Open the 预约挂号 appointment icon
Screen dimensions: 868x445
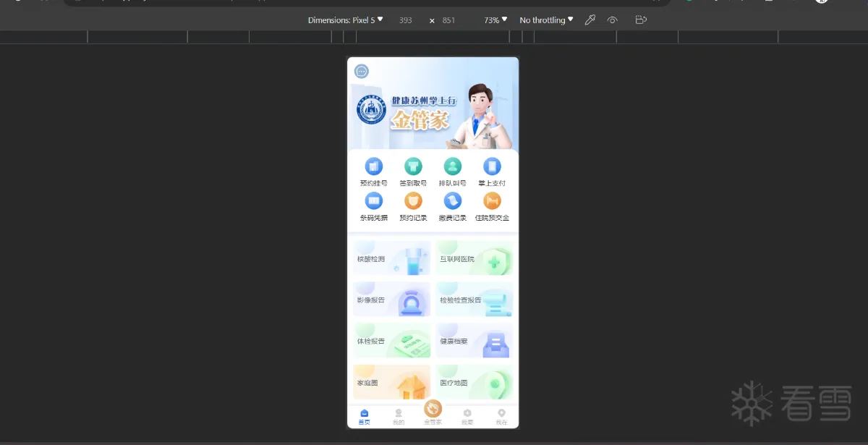374,166
